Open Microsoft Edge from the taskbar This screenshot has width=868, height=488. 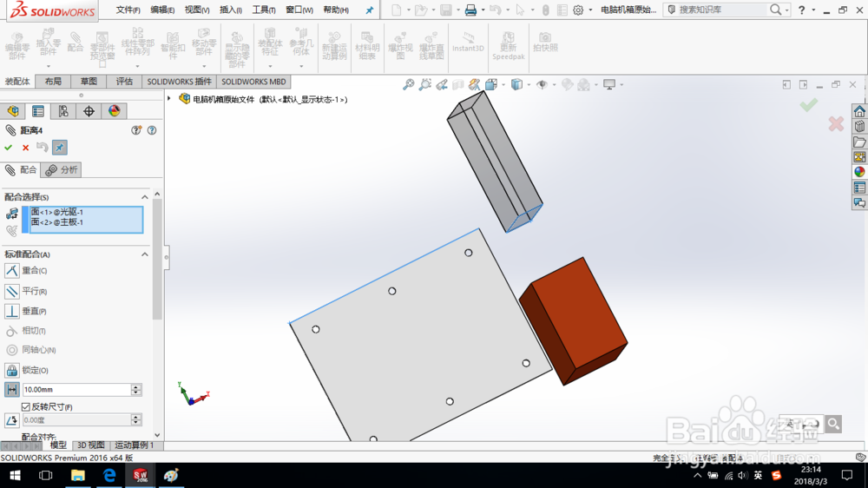109,475
